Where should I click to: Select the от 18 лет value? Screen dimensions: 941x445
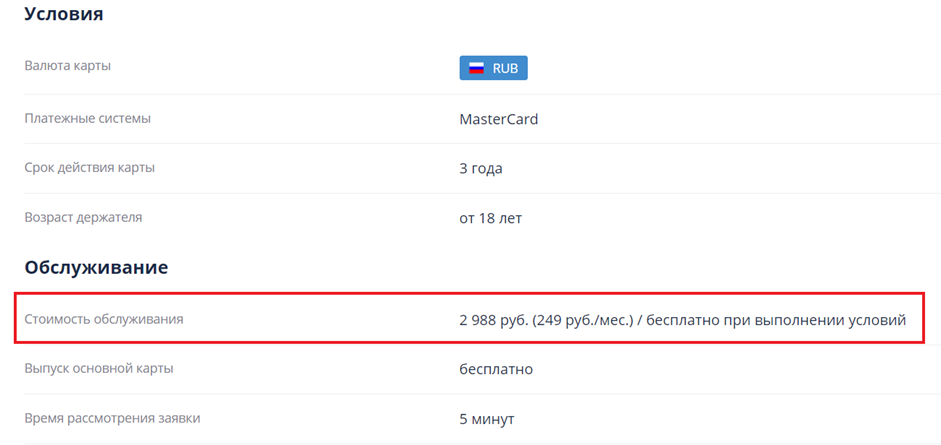490,218
